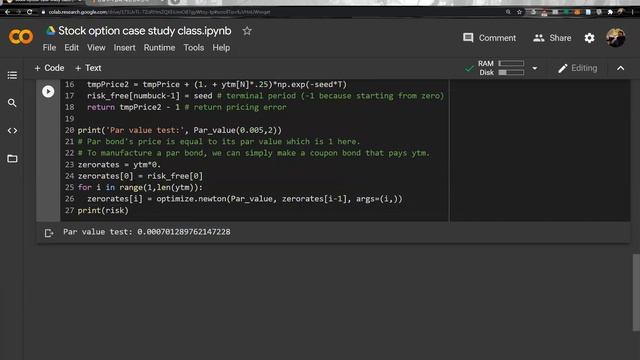Expand the RAM/Disk connection dropdown
Viewport: 640px width, 360px height.
[x=535, y=68]
